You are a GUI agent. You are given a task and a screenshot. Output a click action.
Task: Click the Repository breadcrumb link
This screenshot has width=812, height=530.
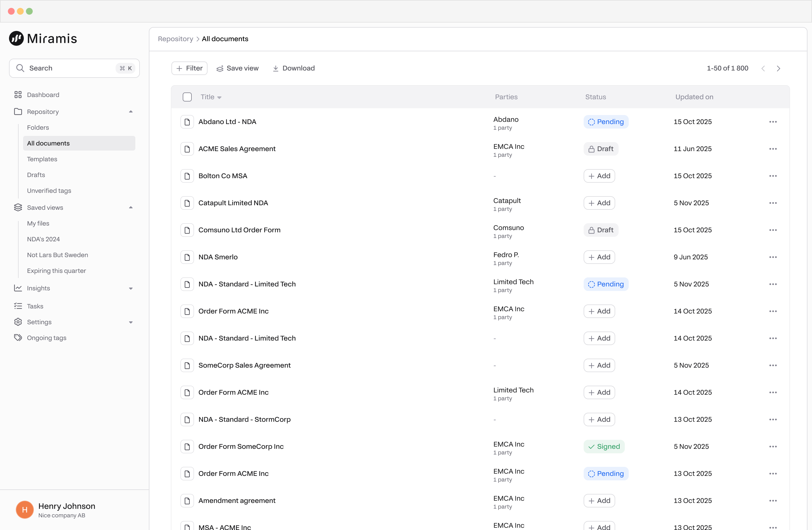pos(175,39)
